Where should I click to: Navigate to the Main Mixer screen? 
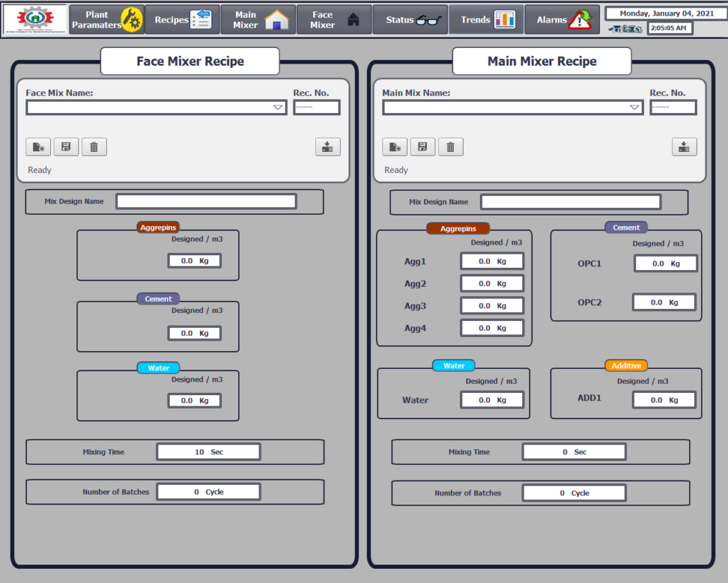point(258,20)
